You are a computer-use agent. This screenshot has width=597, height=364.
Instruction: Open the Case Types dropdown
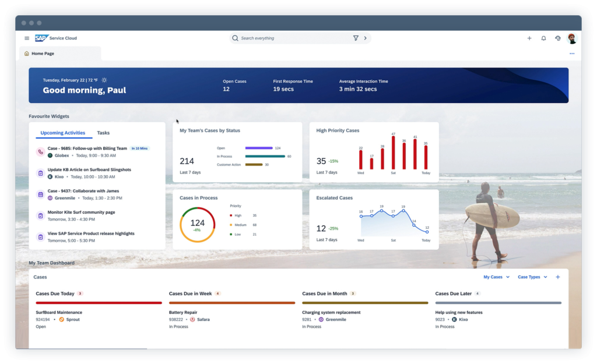532,277
